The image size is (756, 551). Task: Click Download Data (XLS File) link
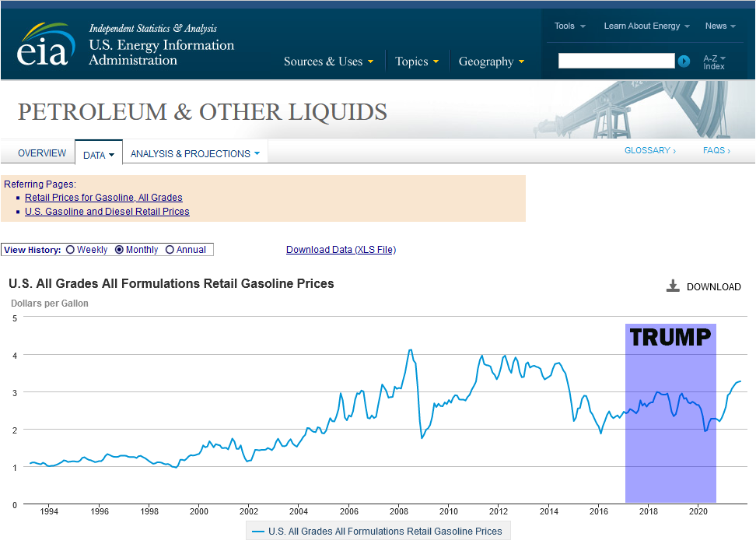tap(341, 250)
